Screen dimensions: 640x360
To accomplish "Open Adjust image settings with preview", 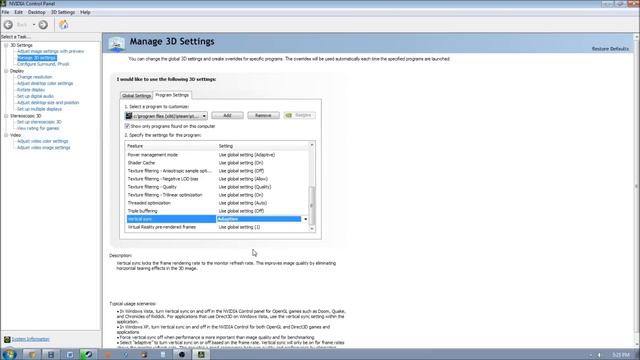I will tap(51, 51).
